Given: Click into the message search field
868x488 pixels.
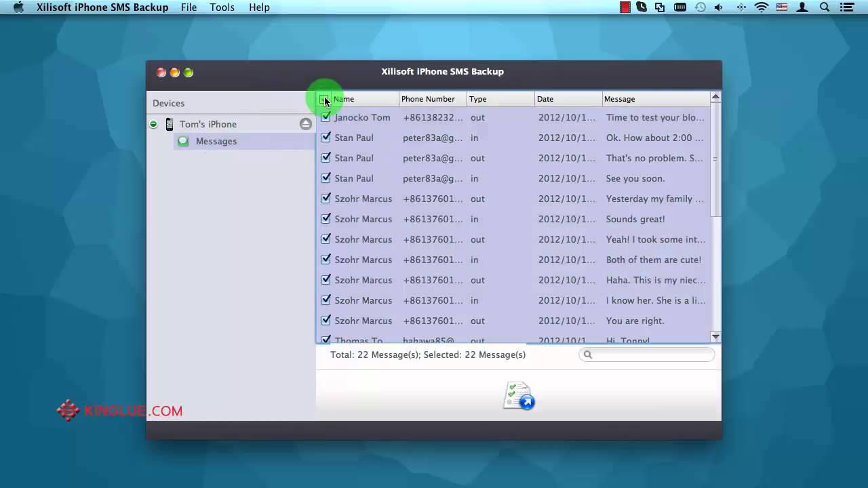Looking at the screenshot, I should 647,354.
